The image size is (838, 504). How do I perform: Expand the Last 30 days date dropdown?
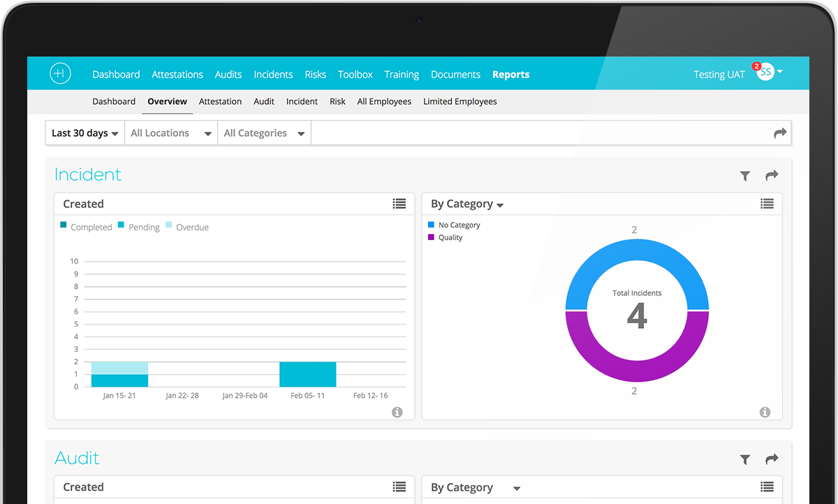coord(84,133)
